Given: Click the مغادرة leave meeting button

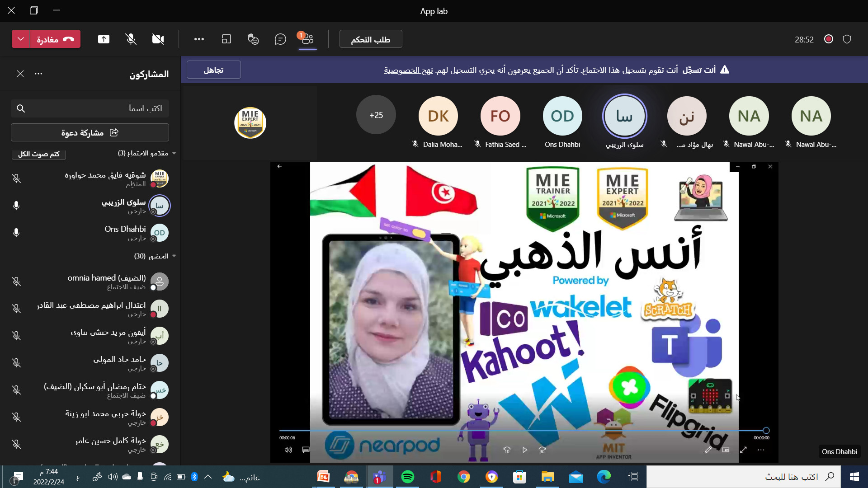Looking at the screenshot, I should pyautogui.click(x=55, y=39).
